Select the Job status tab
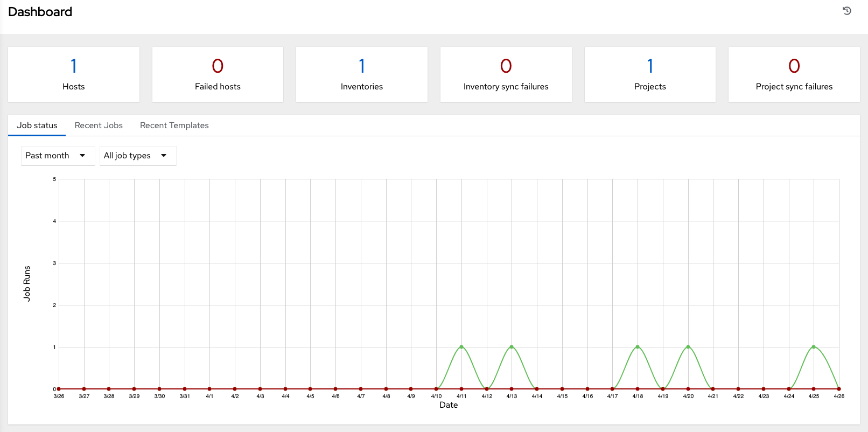The width and height of the screenshot is (868, 432). [37, 126]
